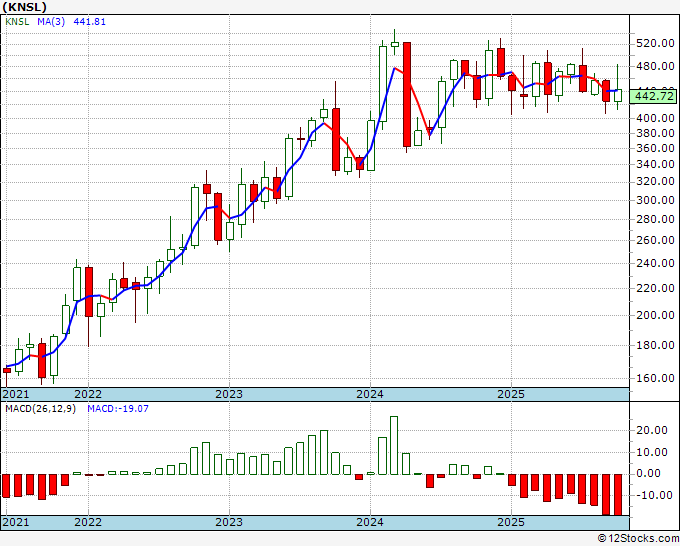The height and width of the screenshot is (546, 680).
Task: Click the large red candlestick of early 2024
Action: pos(407,95)
